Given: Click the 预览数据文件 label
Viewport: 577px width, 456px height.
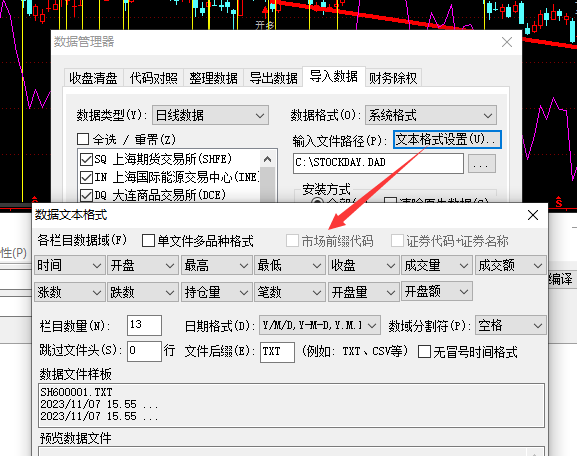Looking at the screenshot, I should (75, 438).
